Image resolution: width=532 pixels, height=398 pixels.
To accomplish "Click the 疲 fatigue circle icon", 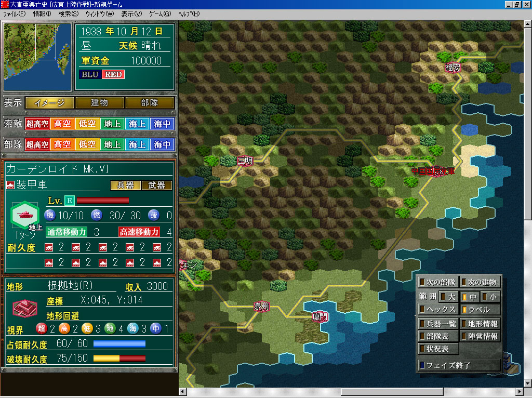I will point(154,215).
